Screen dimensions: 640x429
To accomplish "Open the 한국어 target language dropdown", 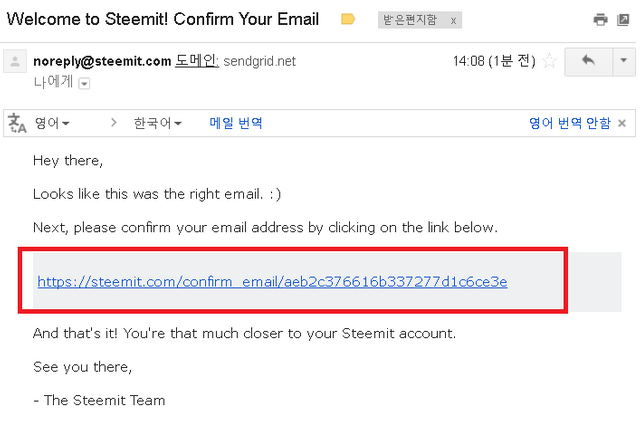I will 158,123.
